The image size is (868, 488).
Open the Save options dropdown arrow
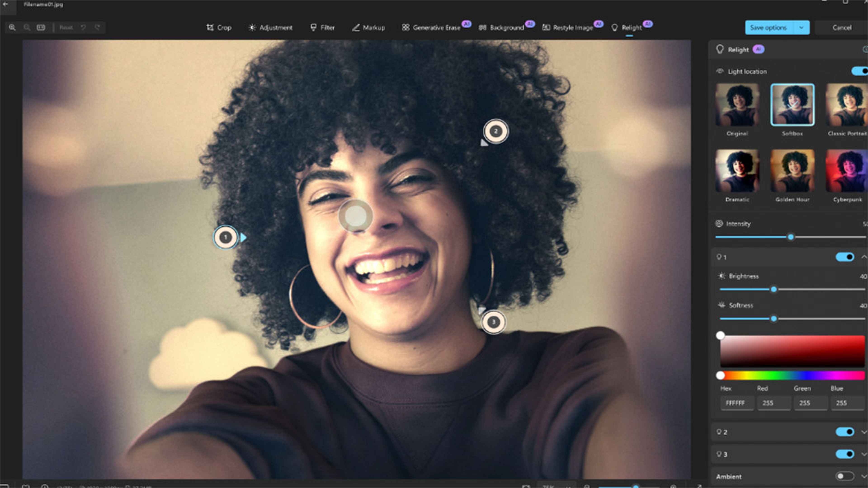802,28
